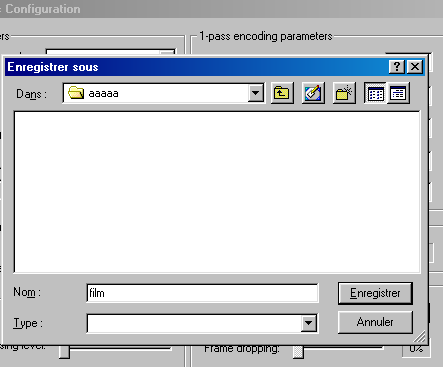Open the Desktop view icon

[313, 93]
